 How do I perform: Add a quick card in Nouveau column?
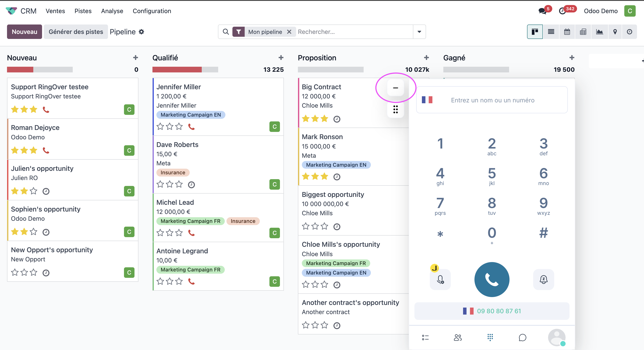(x=136, y=58)
